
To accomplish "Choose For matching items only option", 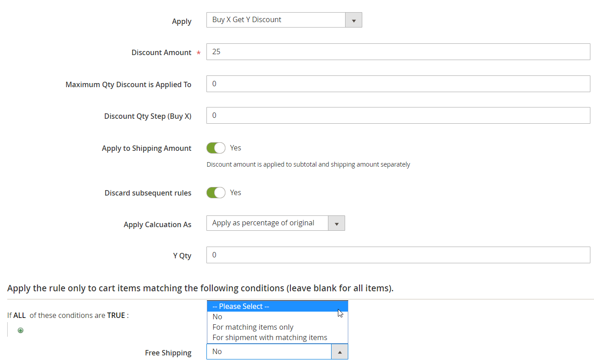I will [x=277, y=327].
